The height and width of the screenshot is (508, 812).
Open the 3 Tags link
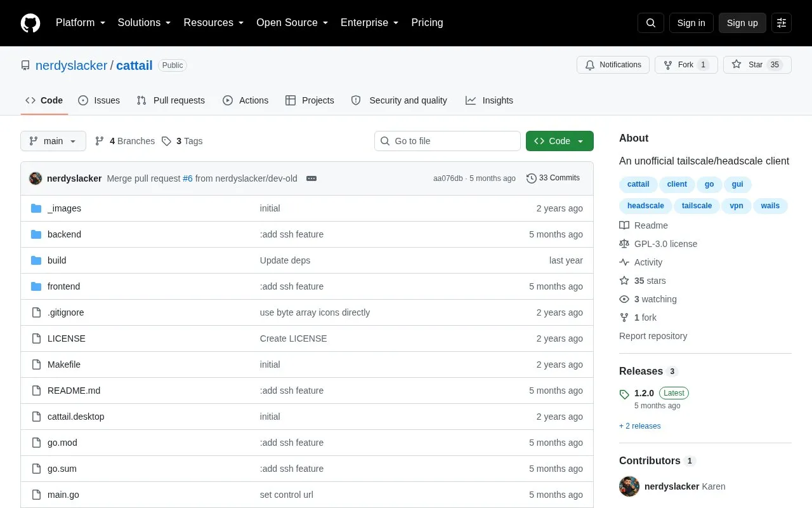click(182, 141)
